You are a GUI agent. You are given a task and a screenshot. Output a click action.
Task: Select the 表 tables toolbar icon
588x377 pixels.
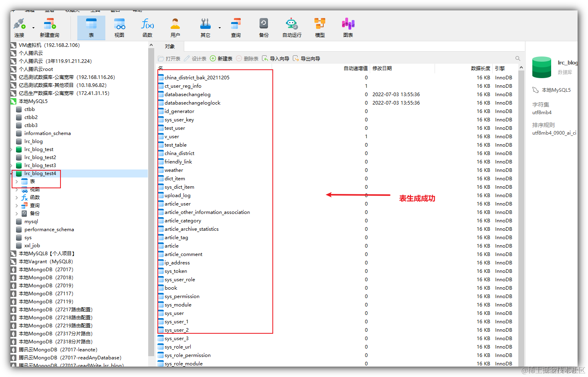[x=91, y=27]
